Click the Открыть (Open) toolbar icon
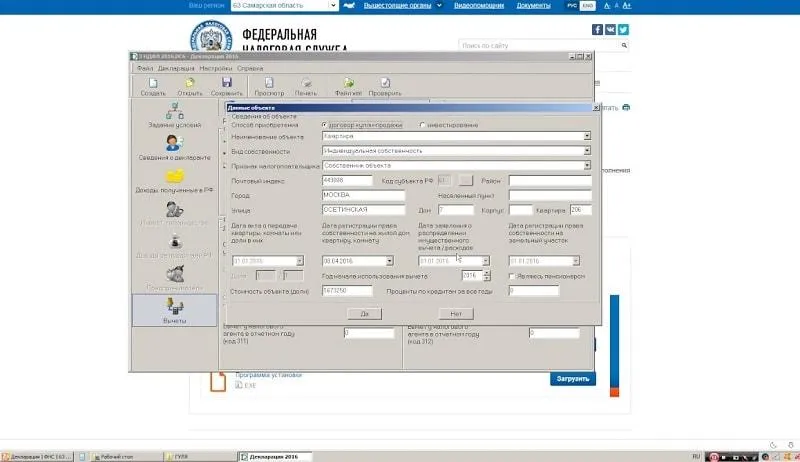Screen dimensions: 800x462 tap(190, 85)
